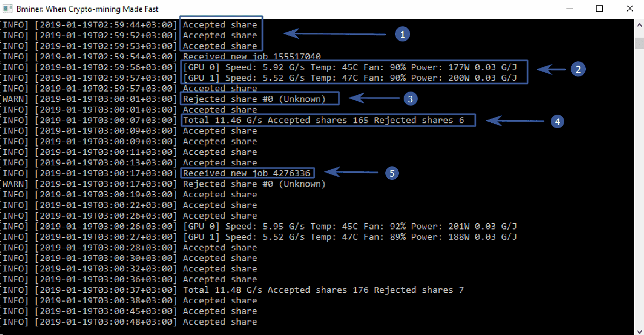
Task: Click the boxed 'Received new job 4276336' text
Action: click(x=248, y=173)
